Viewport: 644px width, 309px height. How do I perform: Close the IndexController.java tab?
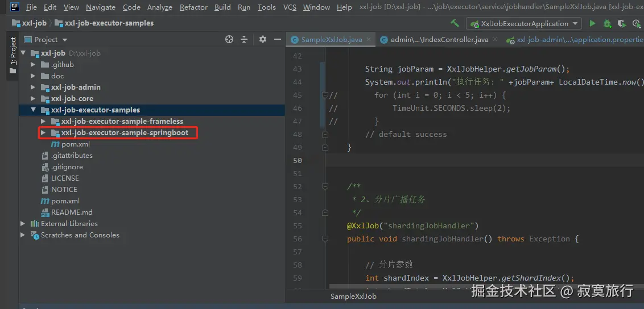coord(495,39)
